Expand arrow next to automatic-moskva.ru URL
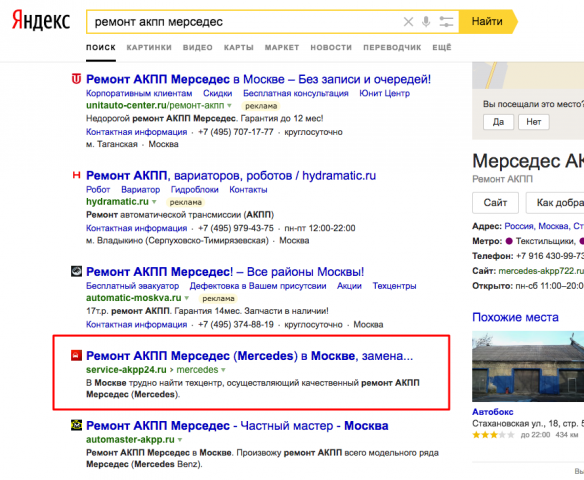The image size is (584, 480). point(187,298)
